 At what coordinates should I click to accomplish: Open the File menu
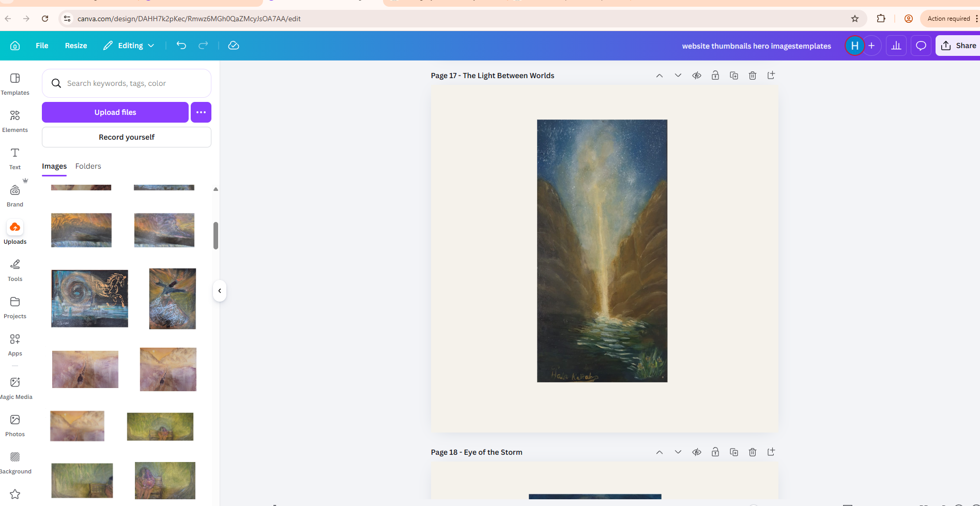42,46
